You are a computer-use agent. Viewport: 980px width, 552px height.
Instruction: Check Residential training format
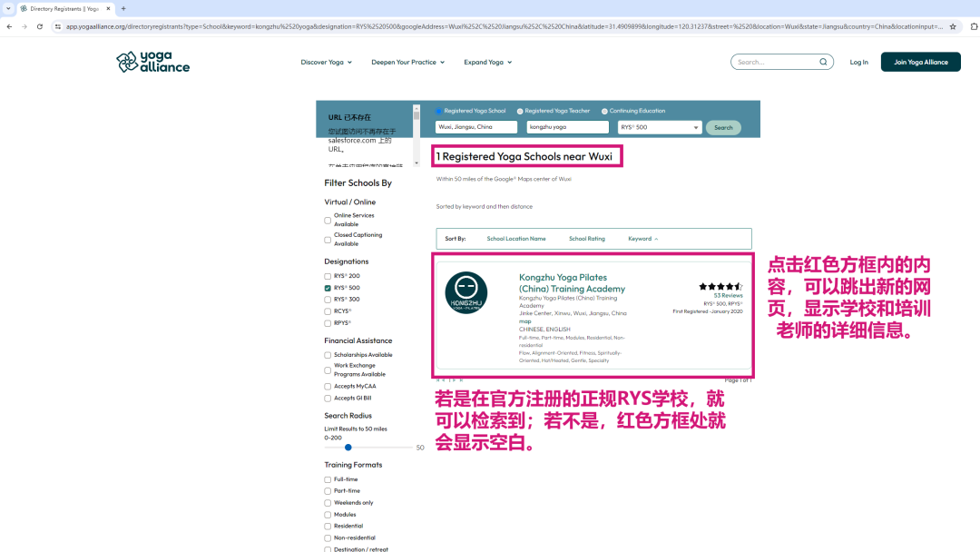[x=328, y=527]
